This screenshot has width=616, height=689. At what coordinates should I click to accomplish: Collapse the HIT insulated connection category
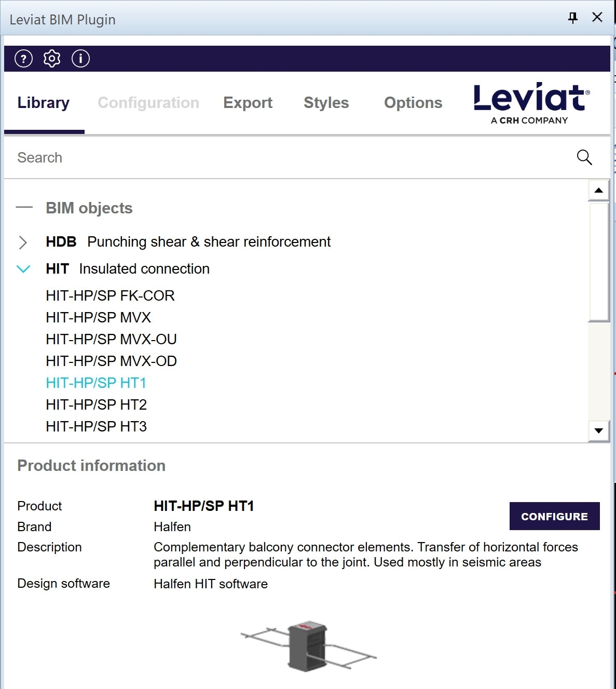pos(23,269)
